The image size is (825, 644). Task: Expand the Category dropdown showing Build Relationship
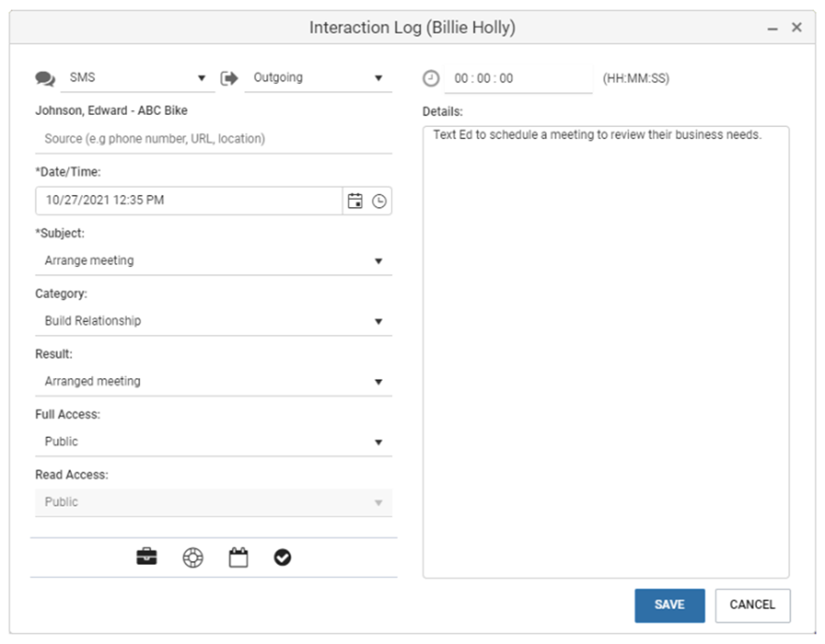(x=213, y=321)
